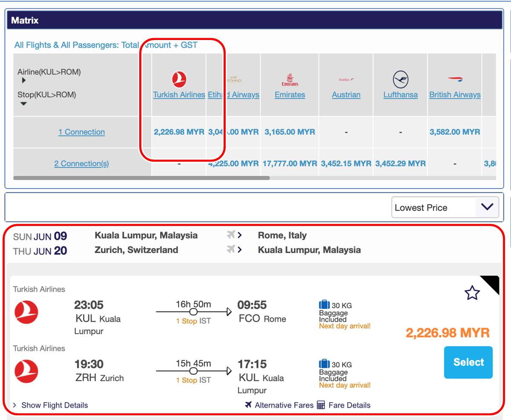
Task: Choose Turkish Airlines 2,226.98 MYR matrix fare
Action: point(179,132)
